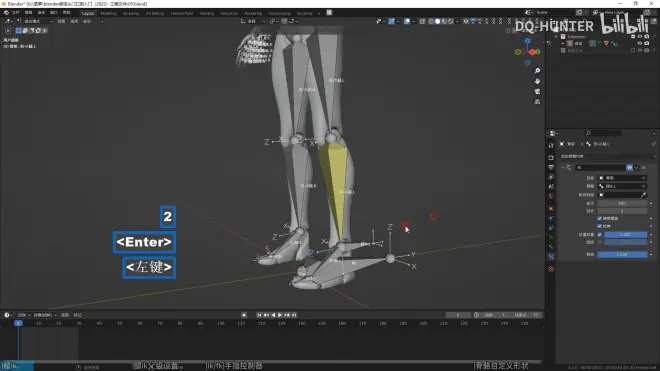Viewport: 660px width, 371px height.
Task: Toggle the use tail checkbox
Action: pos(599,219)
